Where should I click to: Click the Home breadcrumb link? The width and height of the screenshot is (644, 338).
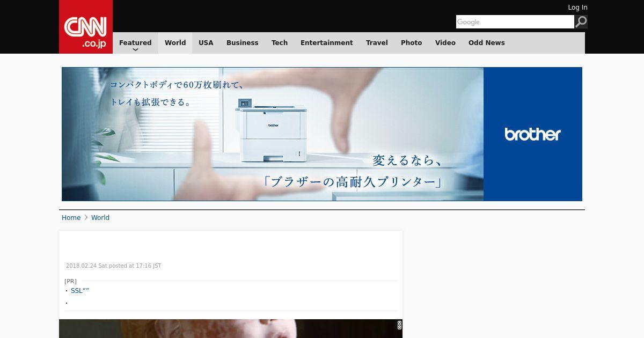click(x=71, y=218)
